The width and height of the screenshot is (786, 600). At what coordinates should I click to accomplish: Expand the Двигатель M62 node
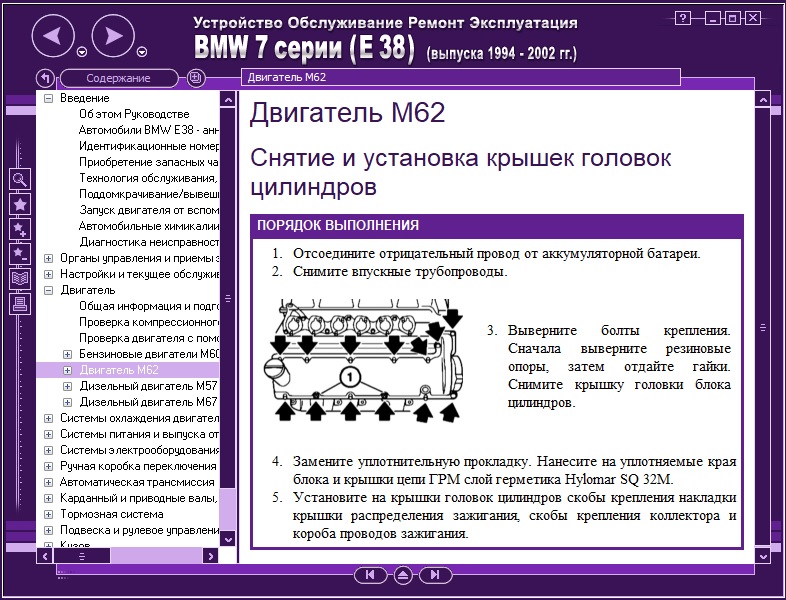click(68, 370)
